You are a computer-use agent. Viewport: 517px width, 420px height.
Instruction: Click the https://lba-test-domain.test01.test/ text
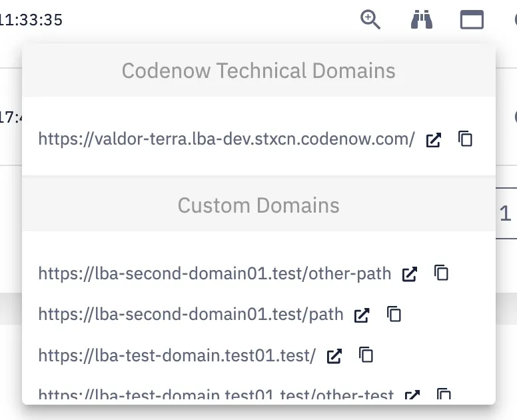click(177, 355)
